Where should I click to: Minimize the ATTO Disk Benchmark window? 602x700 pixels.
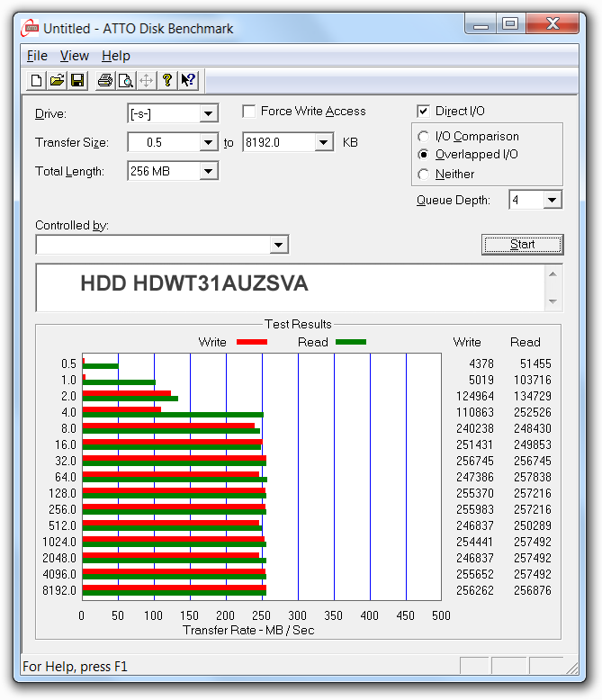point(481,23)
